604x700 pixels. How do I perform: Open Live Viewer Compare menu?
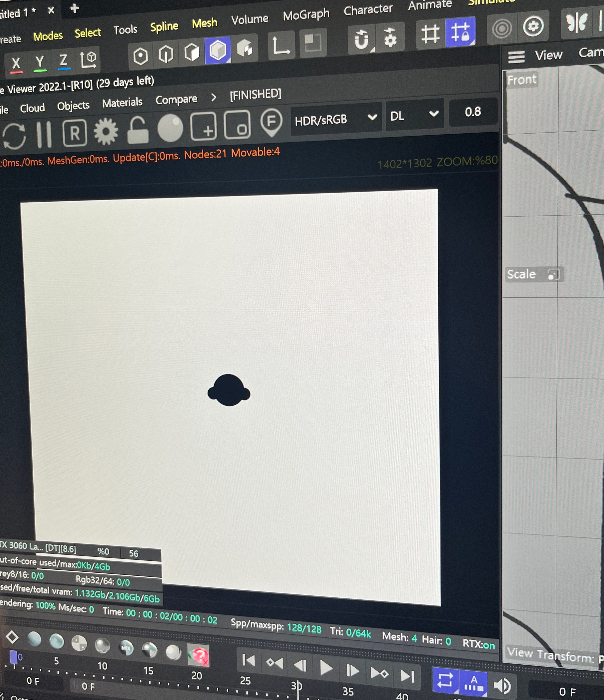click(176, 100)
